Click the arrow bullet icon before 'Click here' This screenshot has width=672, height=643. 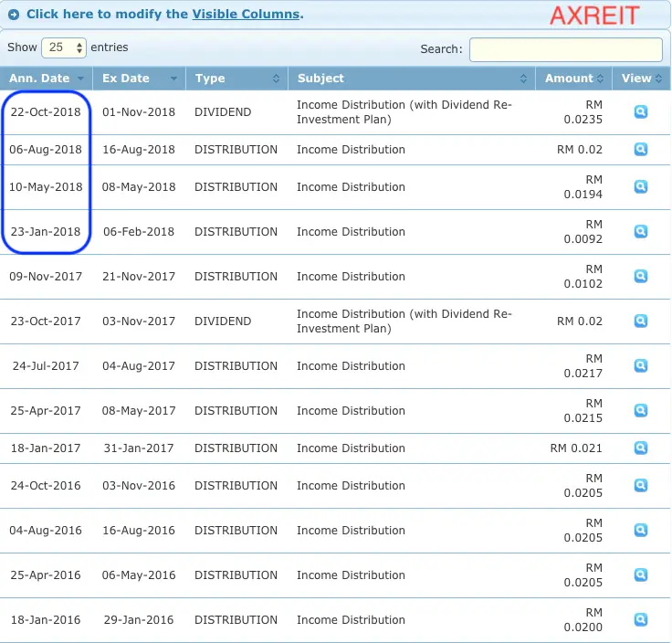14,15
